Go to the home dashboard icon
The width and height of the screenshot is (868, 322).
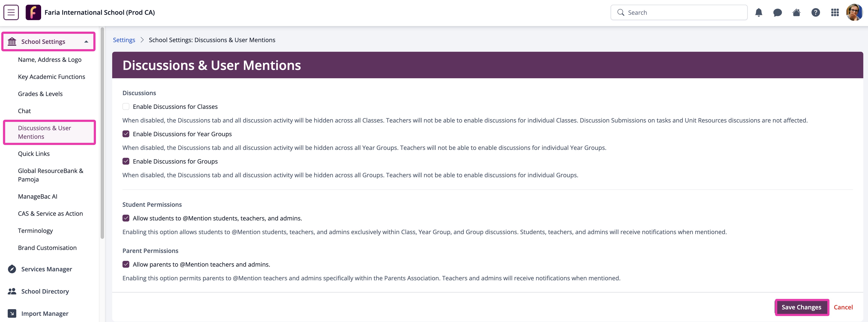point(796,12)
